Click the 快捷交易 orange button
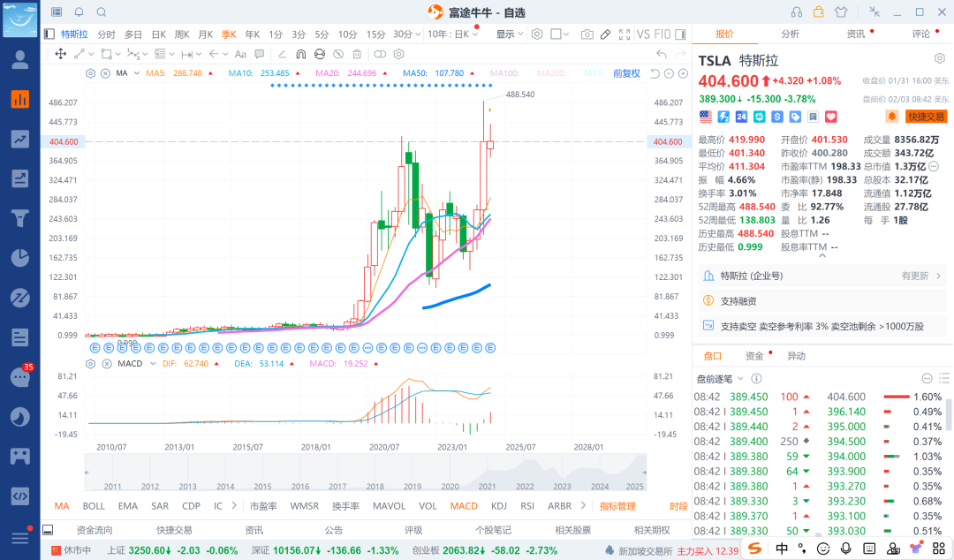Screen dimensions: 954x560 click(x=926, y=117)
